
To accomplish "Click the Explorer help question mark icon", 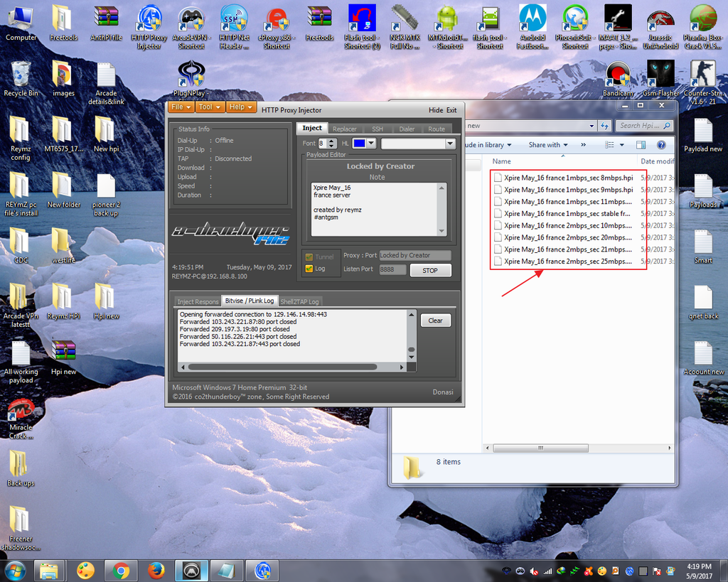I will tap(661, 145).
